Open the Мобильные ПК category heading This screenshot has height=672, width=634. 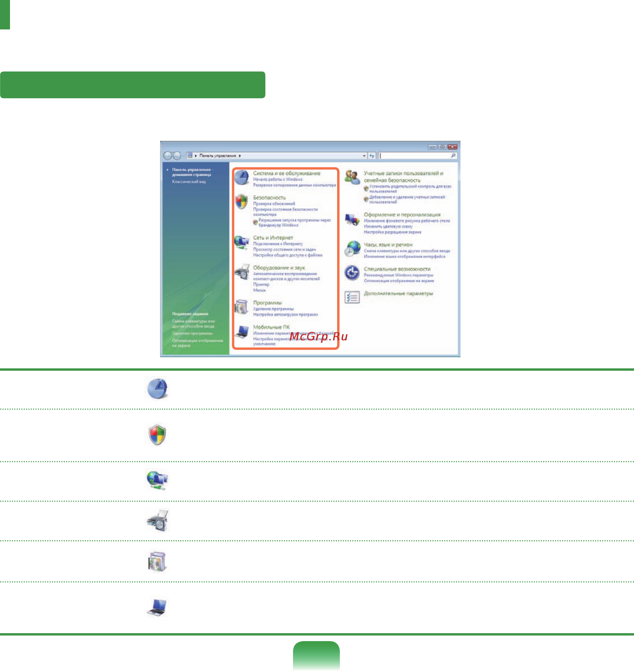pyautogui.click(x=271, y=327)
